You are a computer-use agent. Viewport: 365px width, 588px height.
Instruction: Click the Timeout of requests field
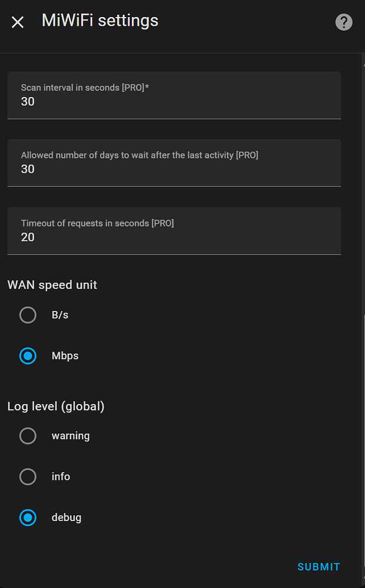pyautogui.click(x=174, y=230)
